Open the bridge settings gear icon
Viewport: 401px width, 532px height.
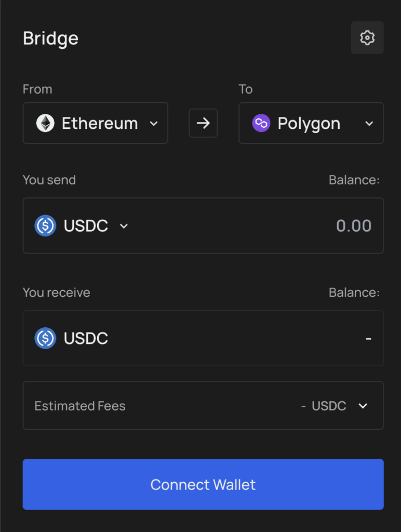[367, 37]
